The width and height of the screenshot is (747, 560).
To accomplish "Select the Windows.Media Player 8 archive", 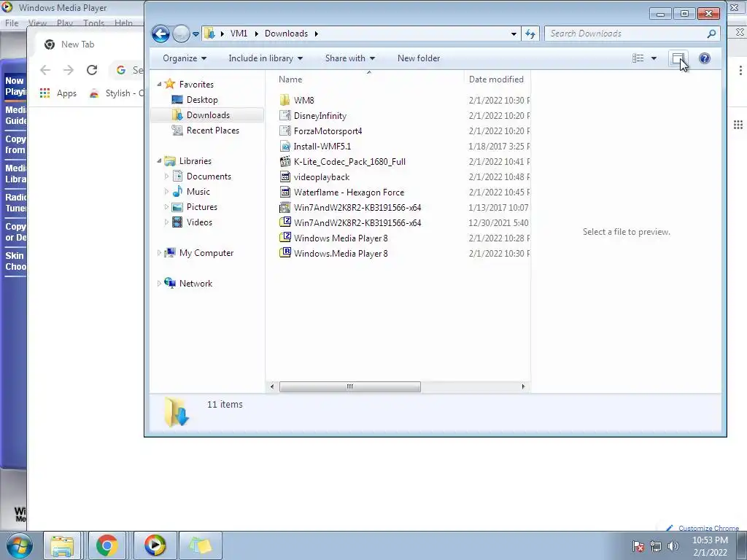I will 341,253.
